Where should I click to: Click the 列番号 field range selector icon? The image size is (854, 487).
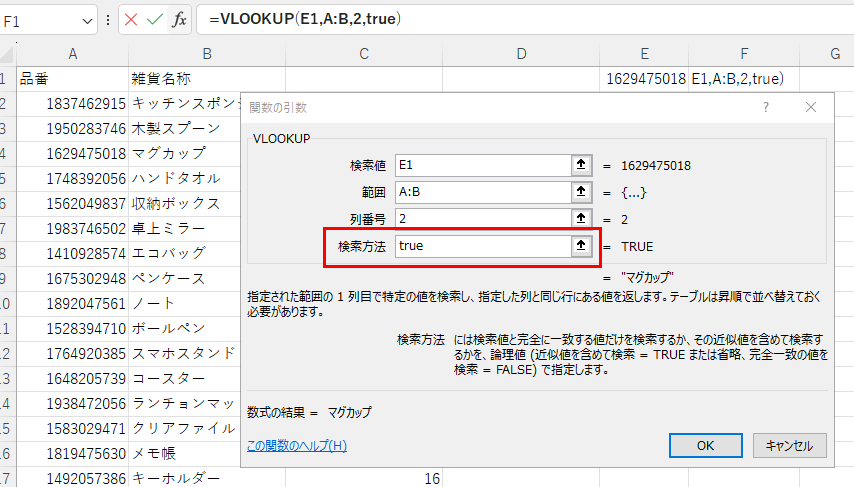tap(580, 217)
